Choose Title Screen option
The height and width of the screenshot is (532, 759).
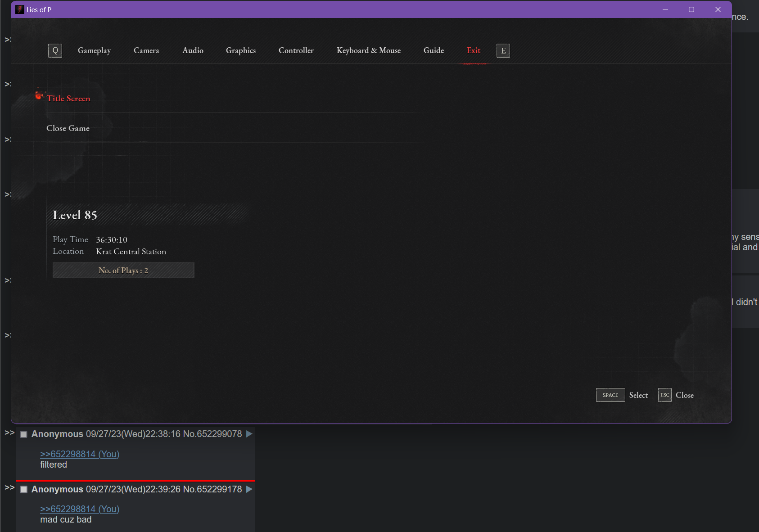pos(68,99)
